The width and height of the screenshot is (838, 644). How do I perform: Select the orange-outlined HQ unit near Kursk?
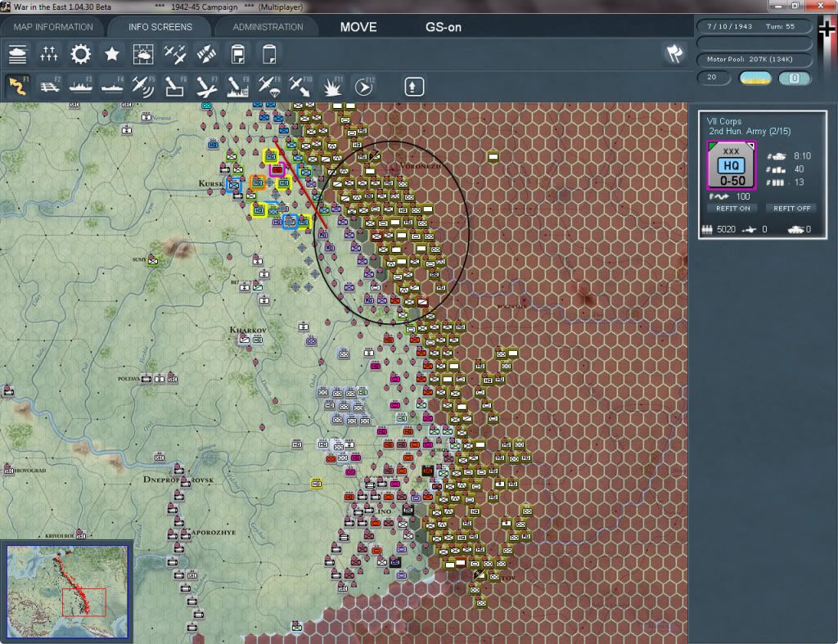tap(258, 182)
